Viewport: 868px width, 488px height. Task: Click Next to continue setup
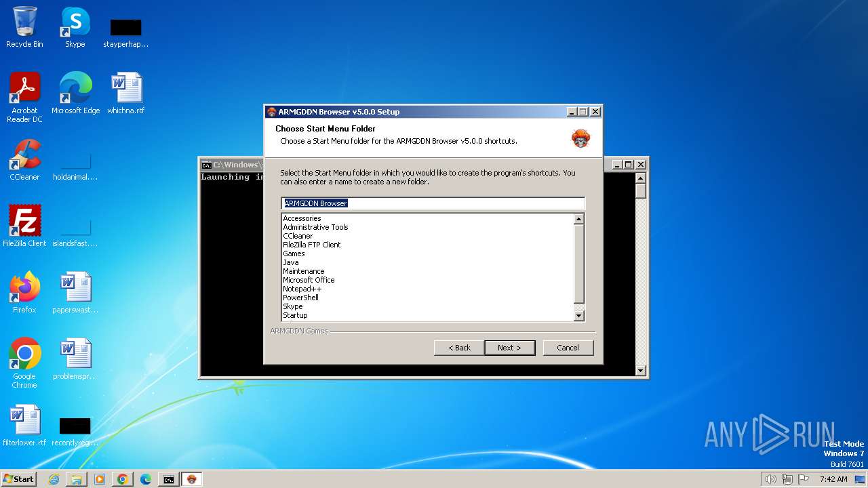[509, 348]
